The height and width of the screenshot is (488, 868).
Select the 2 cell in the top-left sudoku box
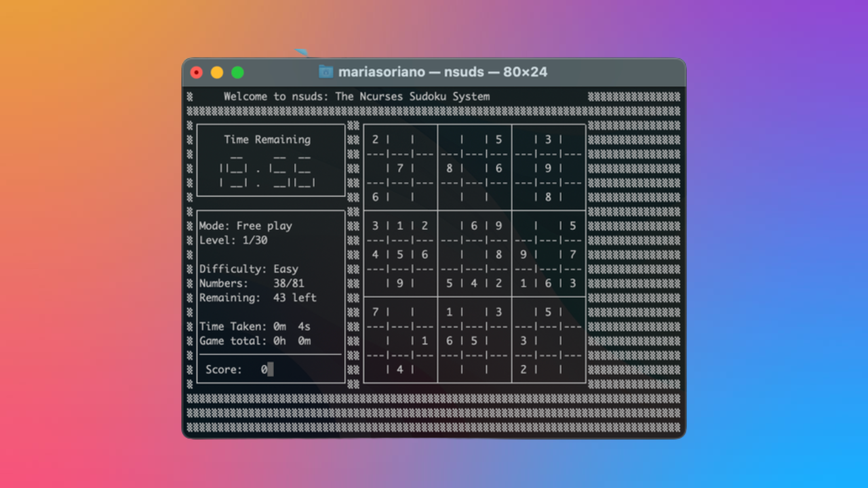pyautogui.click(x=375, y=140)
